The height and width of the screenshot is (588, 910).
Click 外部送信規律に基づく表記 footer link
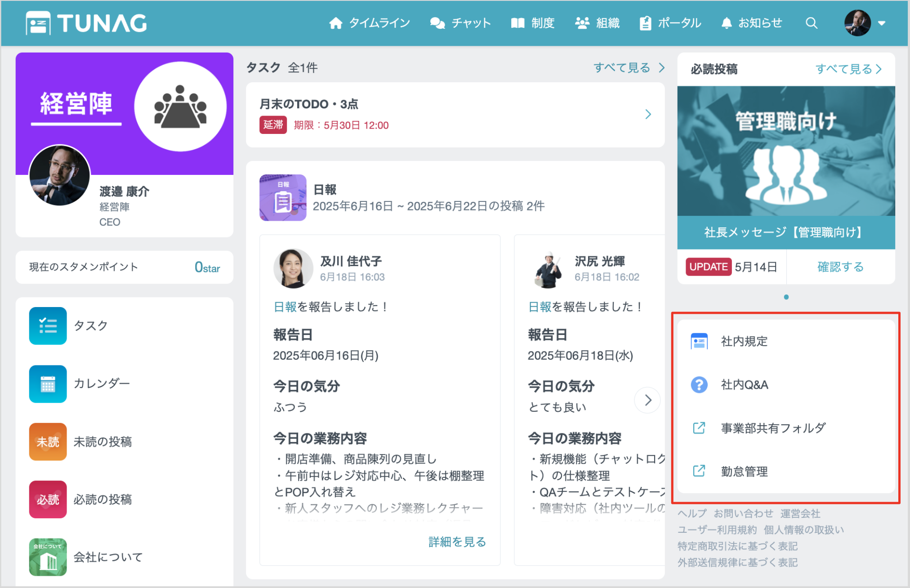tap(737, 562)
